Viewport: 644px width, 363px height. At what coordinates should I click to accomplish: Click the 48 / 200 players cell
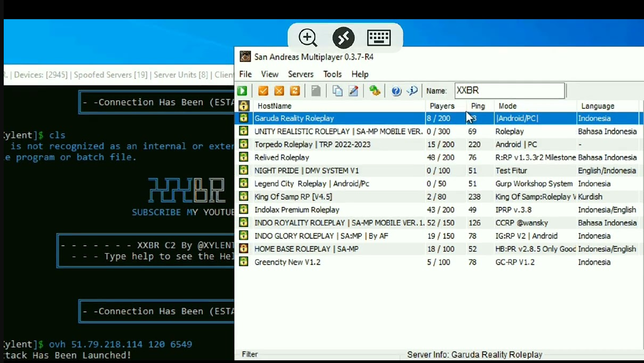pos(440,157)
